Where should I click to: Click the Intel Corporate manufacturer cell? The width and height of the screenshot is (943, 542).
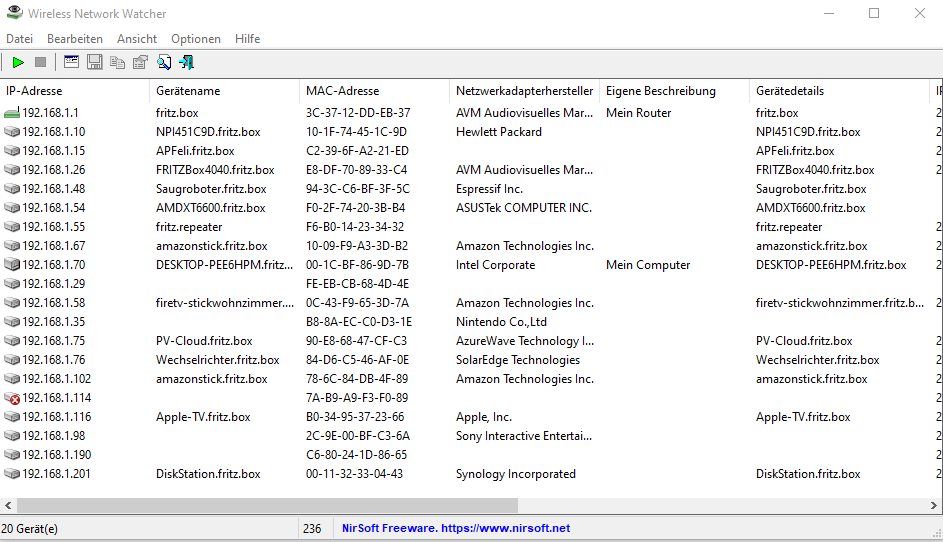[495, 265]
